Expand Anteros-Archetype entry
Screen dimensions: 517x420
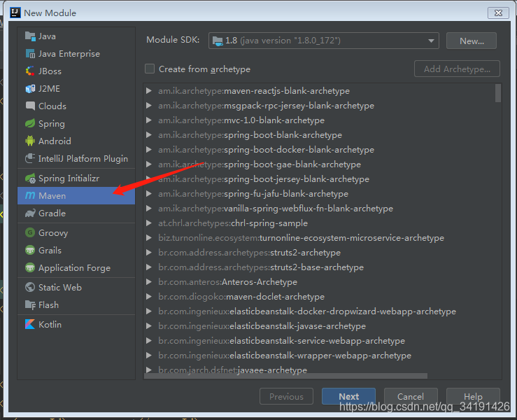pyautogui.click(x=149, y=282)
